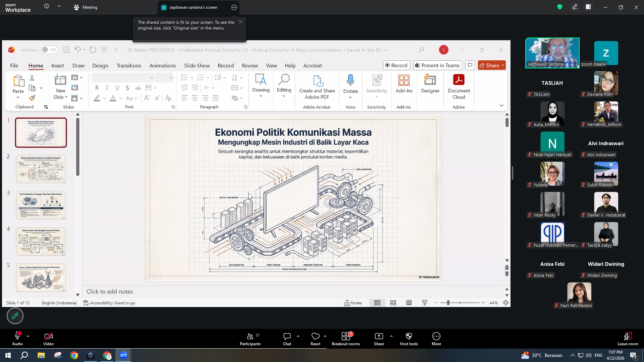Open Chrome from the Windows taskbar

74,355
